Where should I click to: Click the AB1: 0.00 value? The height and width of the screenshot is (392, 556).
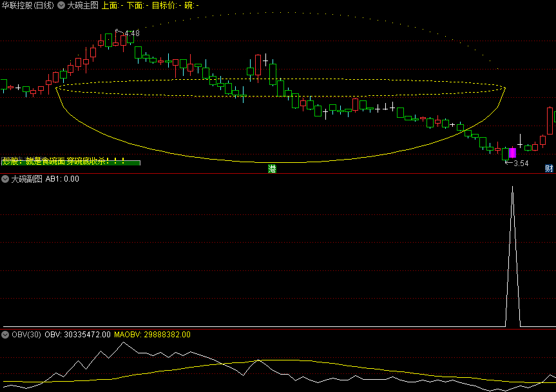[62, 179]
